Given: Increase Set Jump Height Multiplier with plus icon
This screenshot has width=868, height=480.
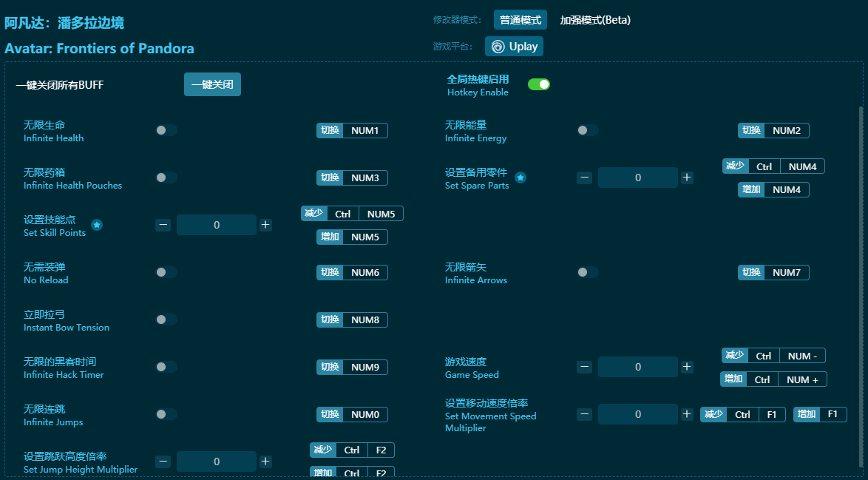Looking at the screenshot, I should 265,462.
